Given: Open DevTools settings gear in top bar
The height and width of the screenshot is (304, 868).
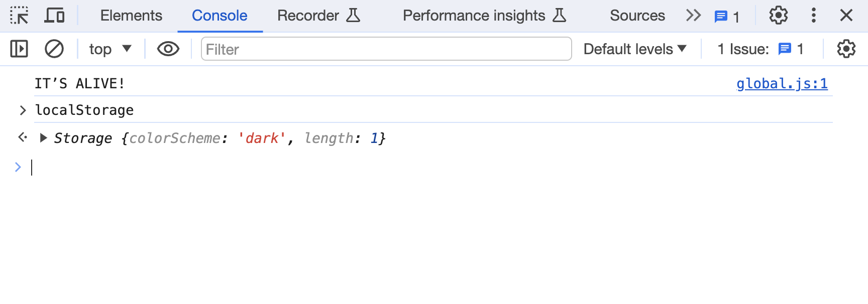Looking at the screenshot, I should click(x=778, y=16).
